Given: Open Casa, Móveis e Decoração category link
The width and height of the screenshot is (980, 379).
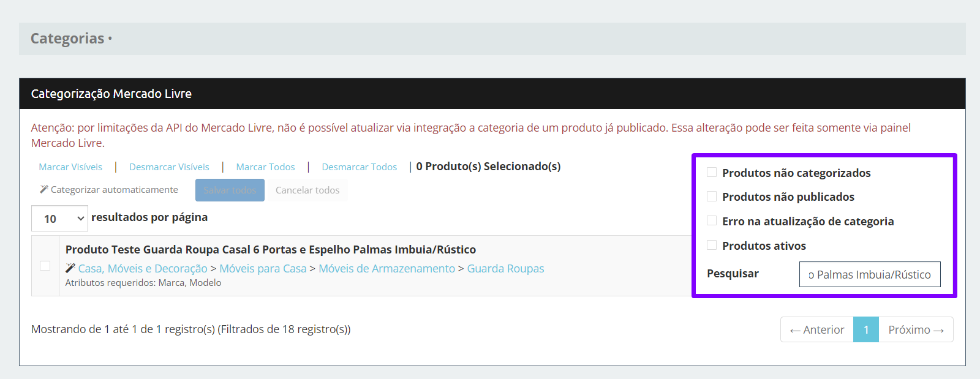Looking at the screenshot, I should (143, 269).
